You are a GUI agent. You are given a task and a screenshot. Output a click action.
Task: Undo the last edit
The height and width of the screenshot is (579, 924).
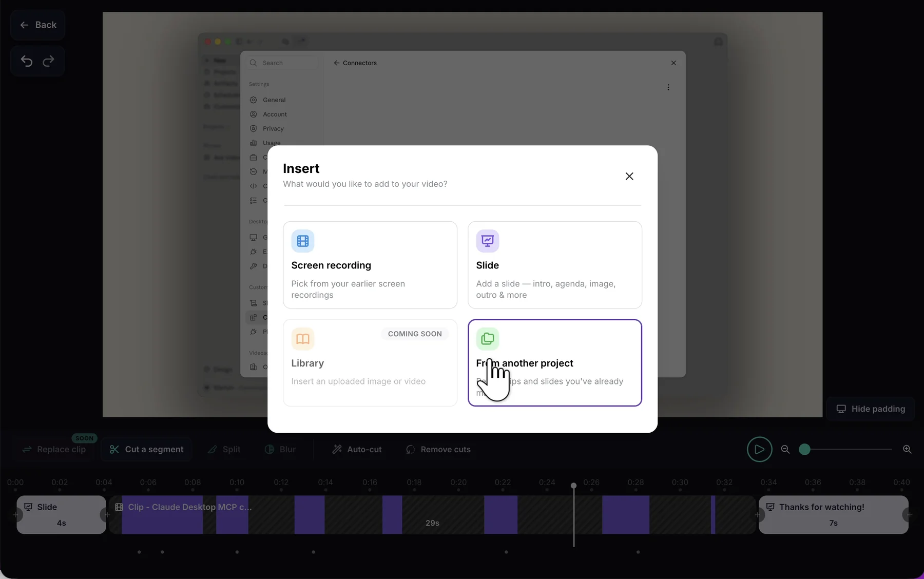[x=27, y=61]
